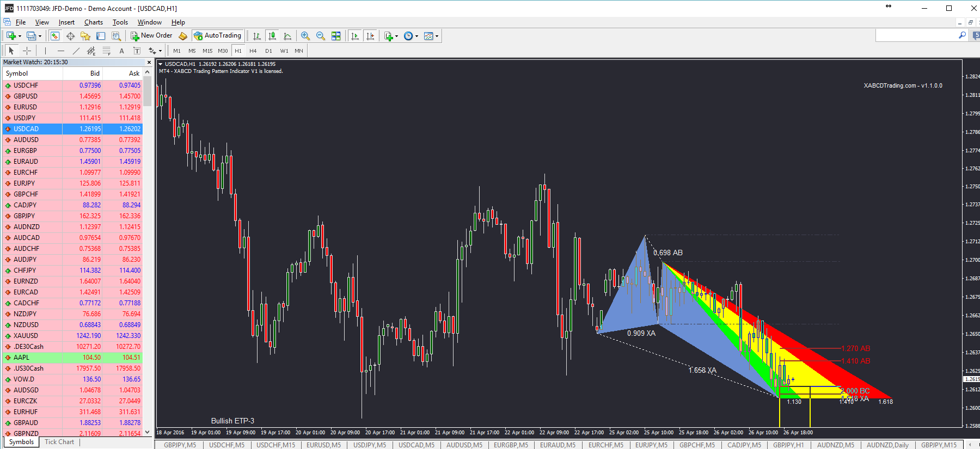Select XAUUSD row in Market Watch

72,336
